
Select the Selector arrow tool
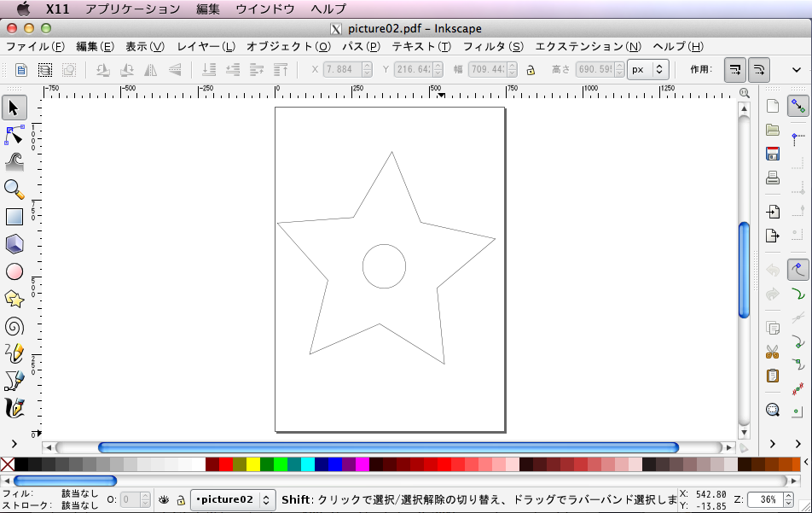[14, 108]
